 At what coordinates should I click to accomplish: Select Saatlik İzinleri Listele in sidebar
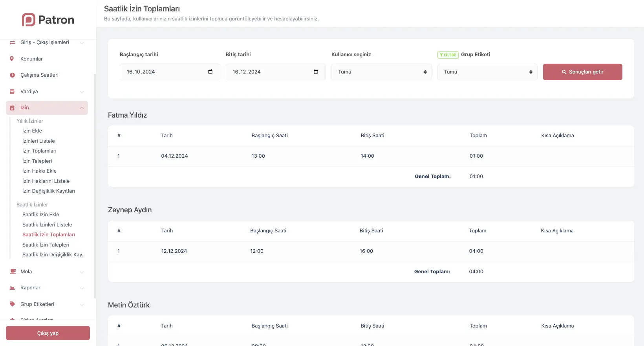click(47, 225)
